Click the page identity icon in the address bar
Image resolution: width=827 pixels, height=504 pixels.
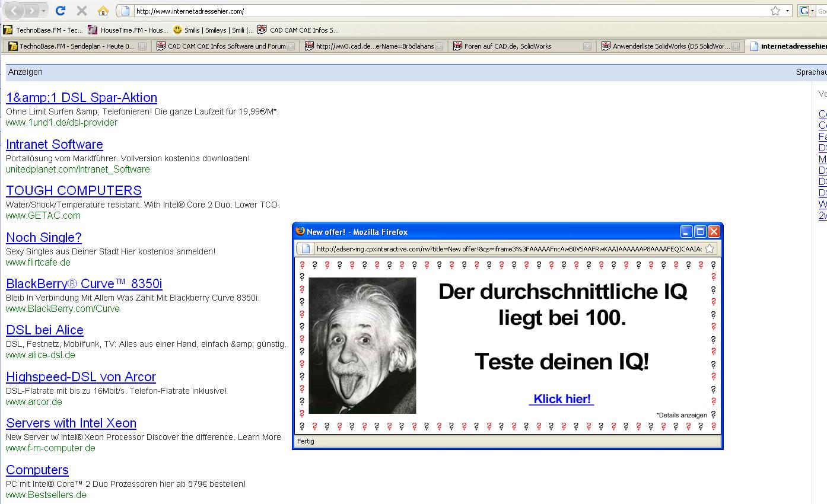pyautogui.click(x=125, y=11)
